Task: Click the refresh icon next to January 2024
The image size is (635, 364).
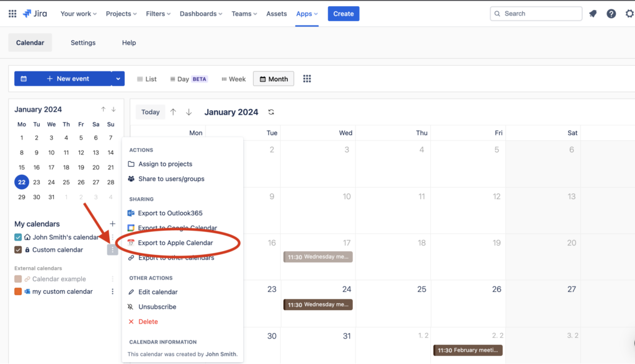Action: pos(271,112)
